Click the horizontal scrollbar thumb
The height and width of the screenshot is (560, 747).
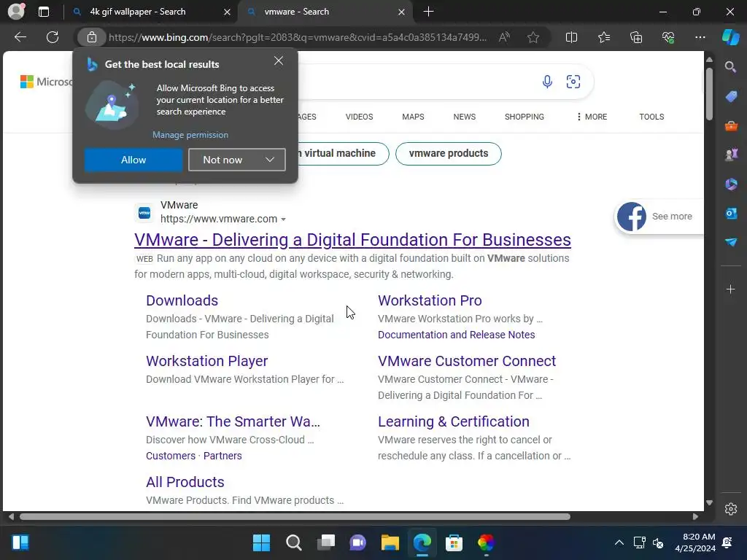pos(295,517)
